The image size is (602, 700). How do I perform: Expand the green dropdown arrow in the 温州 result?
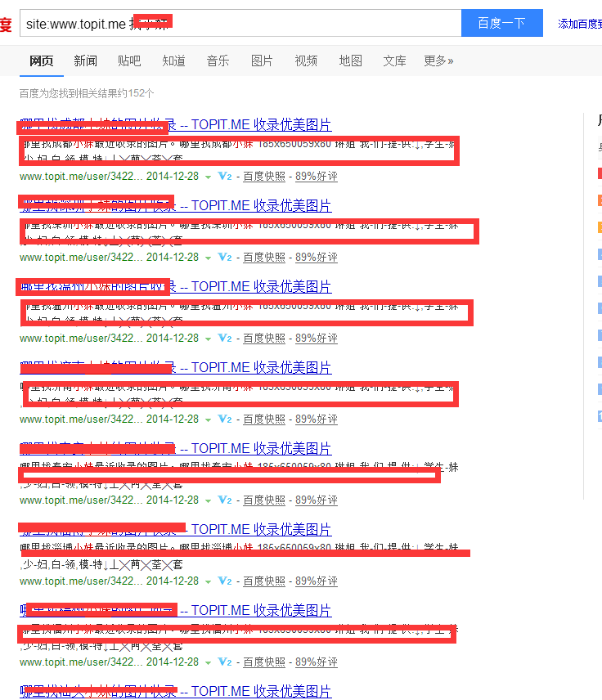point(208,339)
